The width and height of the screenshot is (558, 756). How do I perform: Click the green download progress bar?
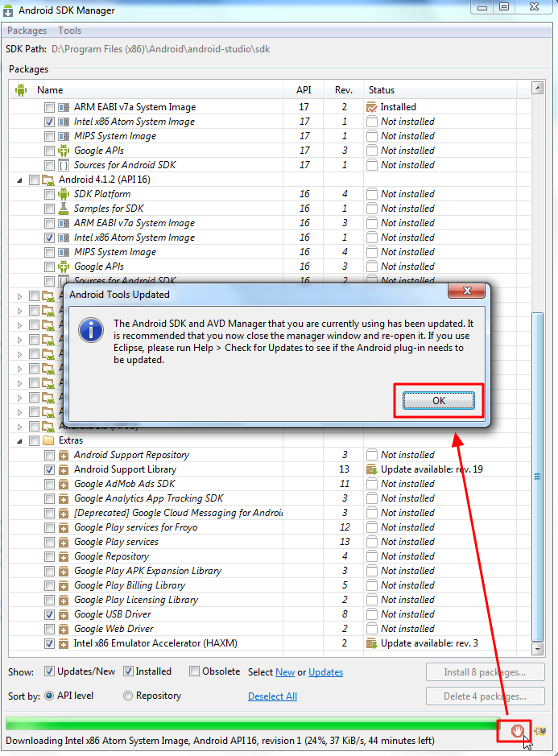(253, 724)
